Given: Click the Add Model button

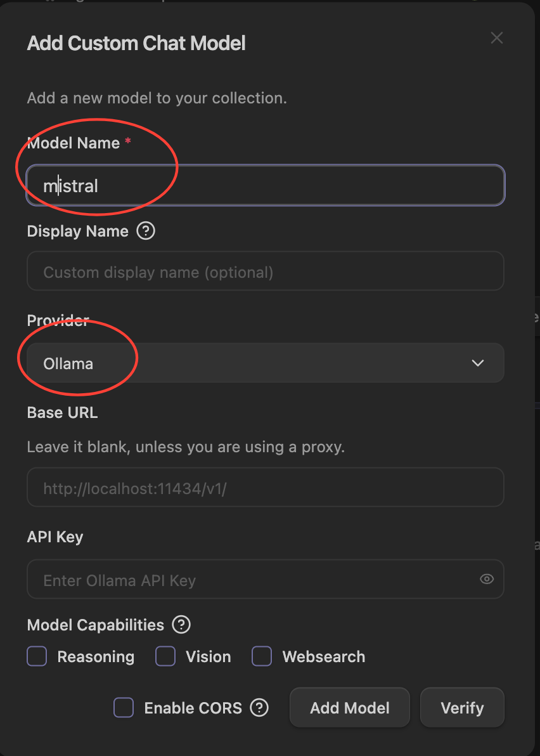Looking at the screenshot, I should tap(349, 708).
